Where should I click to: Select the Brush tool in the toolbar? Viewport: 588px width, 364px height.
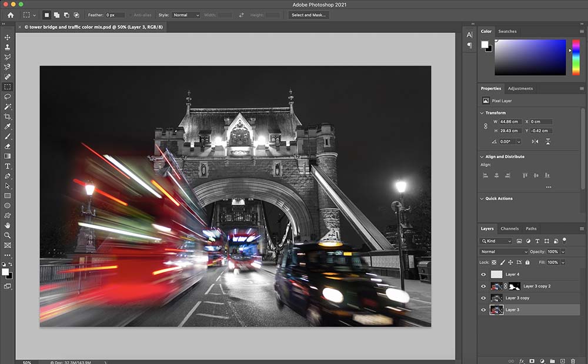coord(7,136)
